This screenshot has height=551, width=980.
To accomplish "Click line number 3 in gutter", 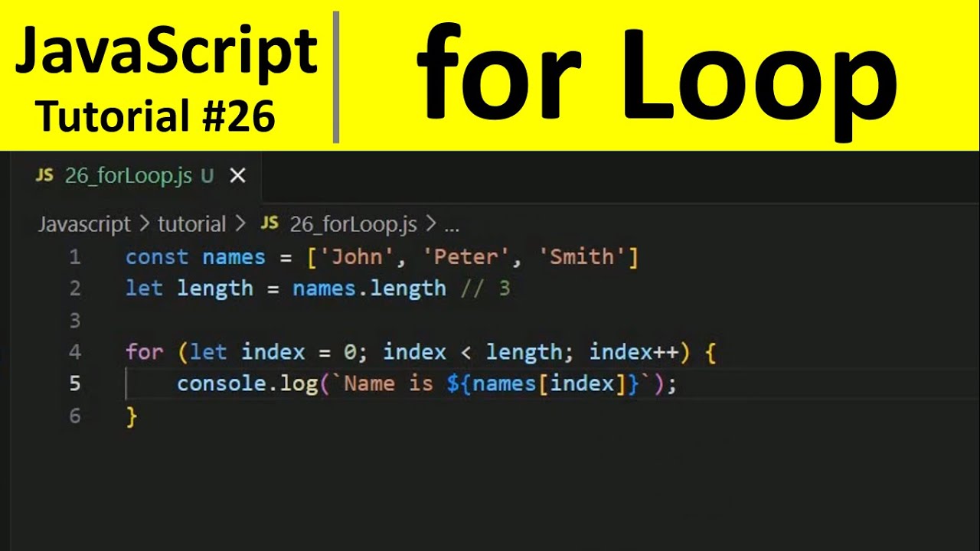I will [x=75, y=320].
